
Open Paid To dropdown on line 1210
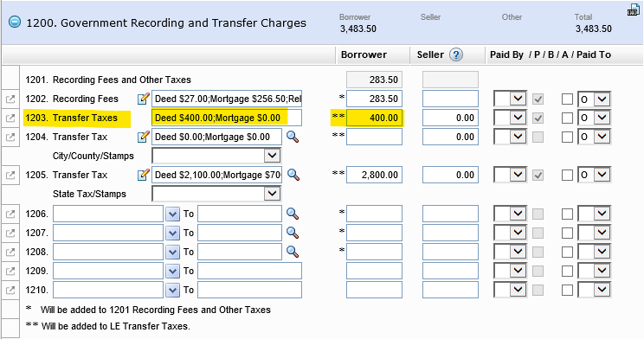tap(595, 291)
